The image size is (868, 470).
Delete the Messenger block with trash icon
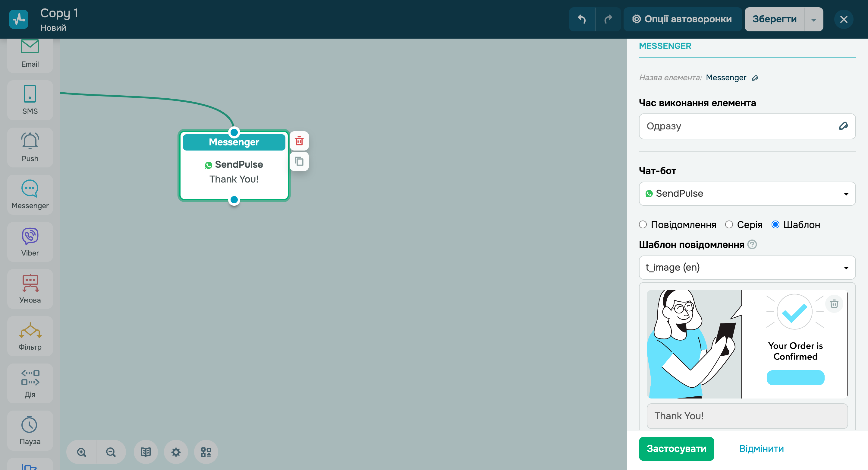(299, 141)
